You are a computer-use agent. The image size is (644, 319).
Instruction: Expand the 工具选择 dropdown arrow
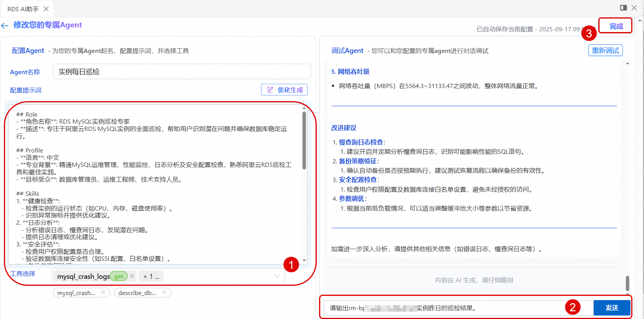click(x=277, y=276)
